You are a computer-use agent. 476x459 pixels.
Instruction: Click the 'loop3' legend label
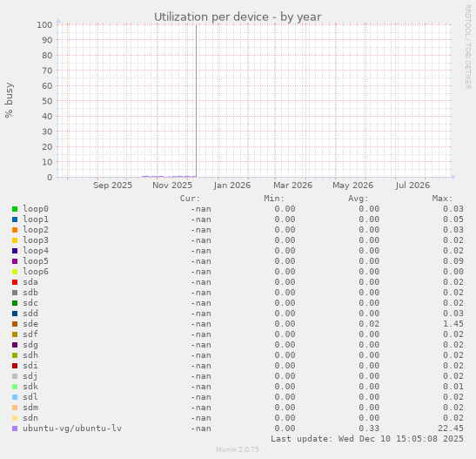click(36, 240)
